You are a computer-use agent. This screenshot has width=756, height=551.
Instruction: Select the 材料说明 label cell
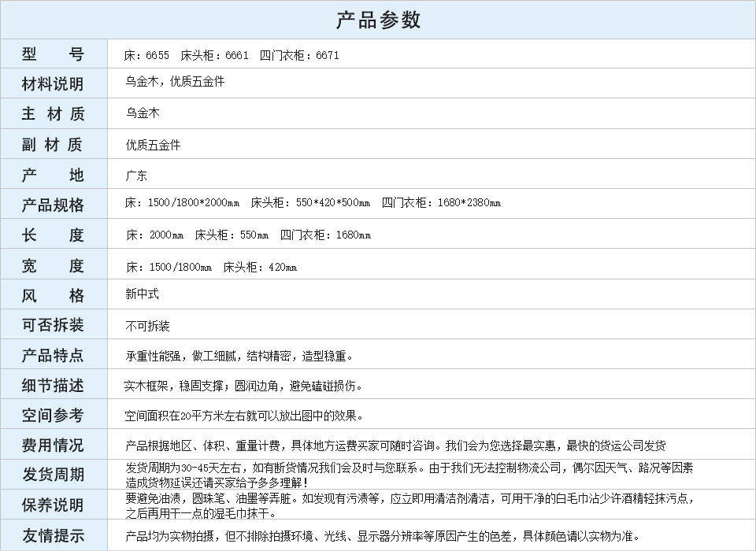coord(54,83)
